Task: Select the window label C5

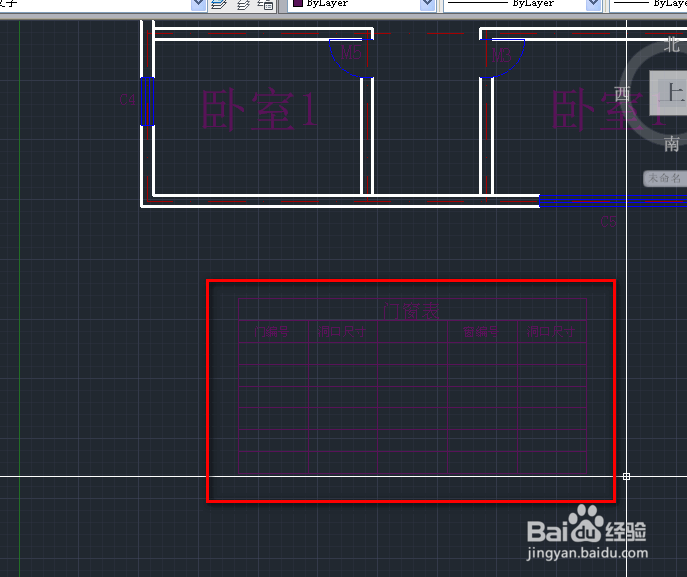Action: pyautogui.click(x=609, y=222)
